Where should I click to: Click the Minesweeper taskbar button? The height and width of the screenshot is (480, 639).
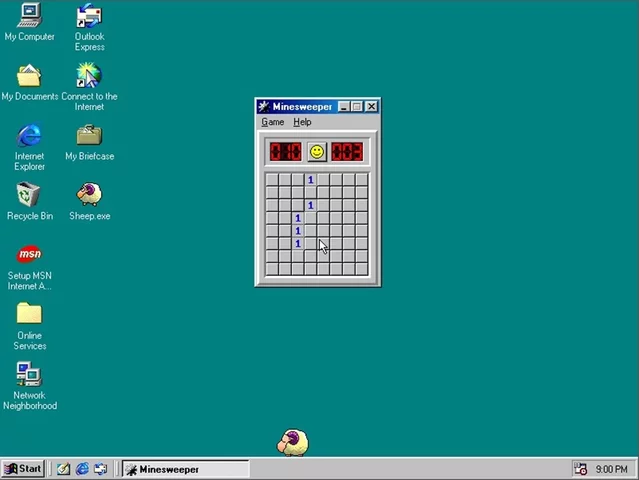[x=186, y=469]
